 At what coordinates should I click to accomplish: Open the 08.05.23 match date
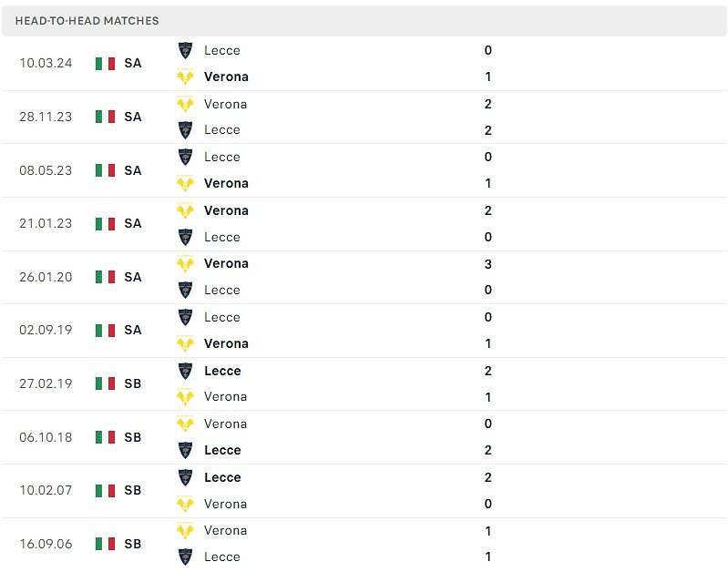[x=46, y=170]
